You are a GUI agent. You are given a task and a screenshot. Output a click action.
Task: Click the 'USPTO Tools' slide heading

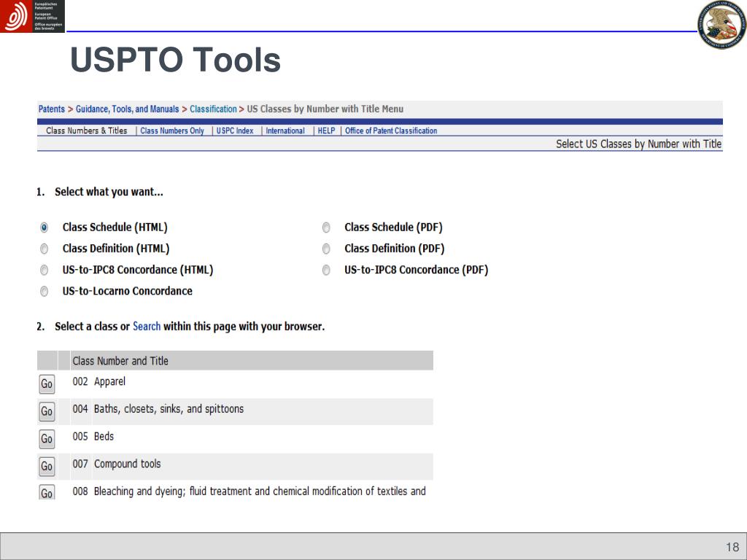pos(175,60)
